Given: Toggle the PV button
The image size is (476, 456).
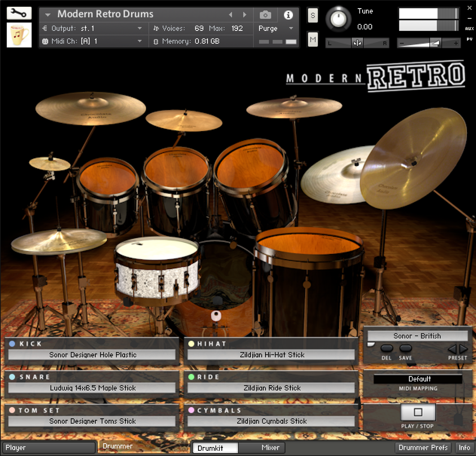Looking at the screenshot, I should tap(469, 39).
